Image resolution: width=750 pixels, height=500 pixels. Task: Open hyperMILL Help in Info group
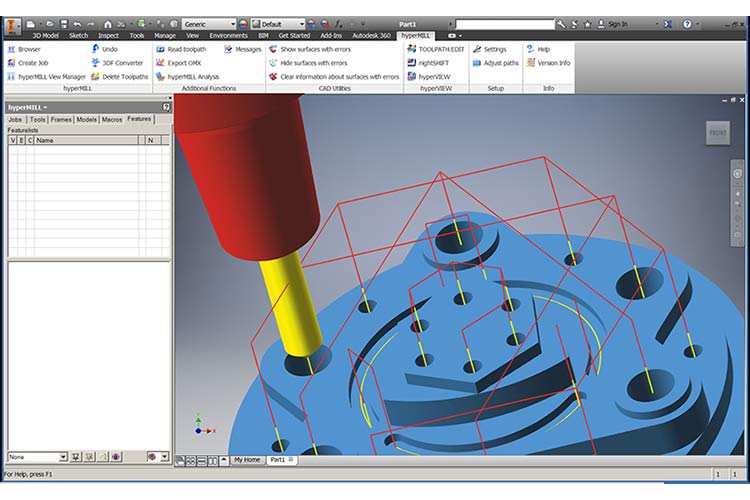(x=538, y=49)
